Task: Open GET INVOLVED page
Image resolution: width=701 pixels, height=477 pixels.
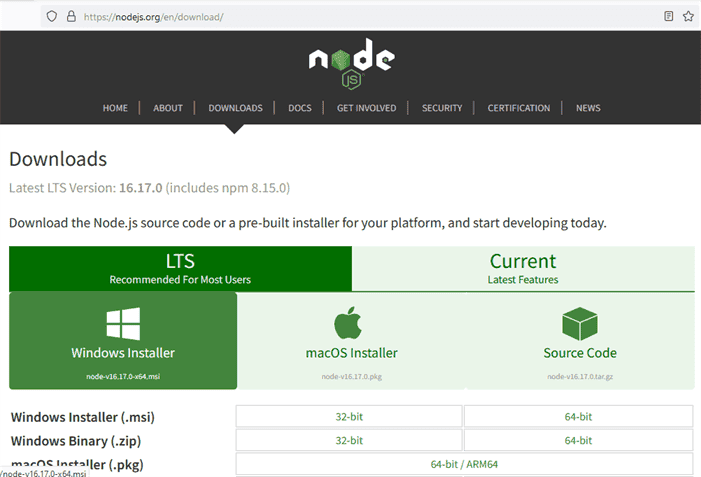Action: tap(367, 108)
